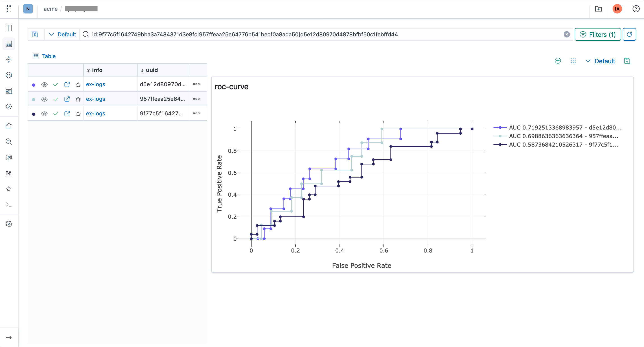Open the settings gear in sidebar
The height and width of the screenshot is (347, 644).
pyautogui.click(x=9, y=224)
